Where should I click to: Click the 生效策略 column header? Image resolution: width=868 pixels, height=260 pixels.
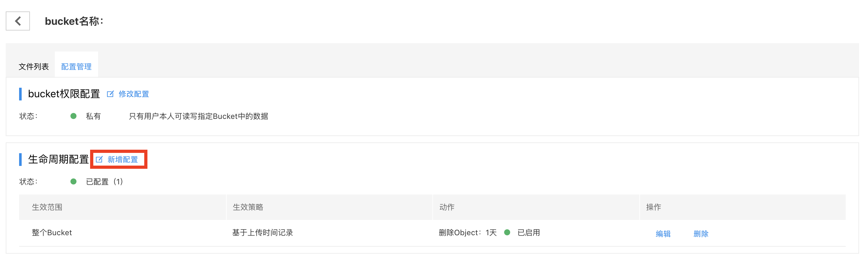(x=248, y=207)
